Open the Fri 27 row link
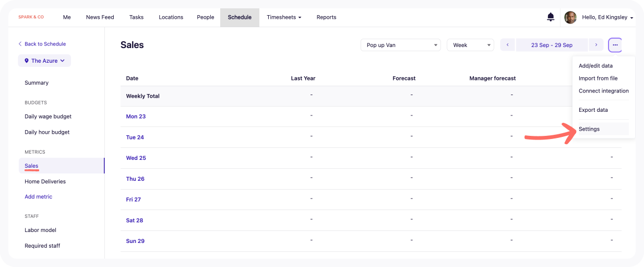This screenshot has width=644, height=267. pos(133,200)
